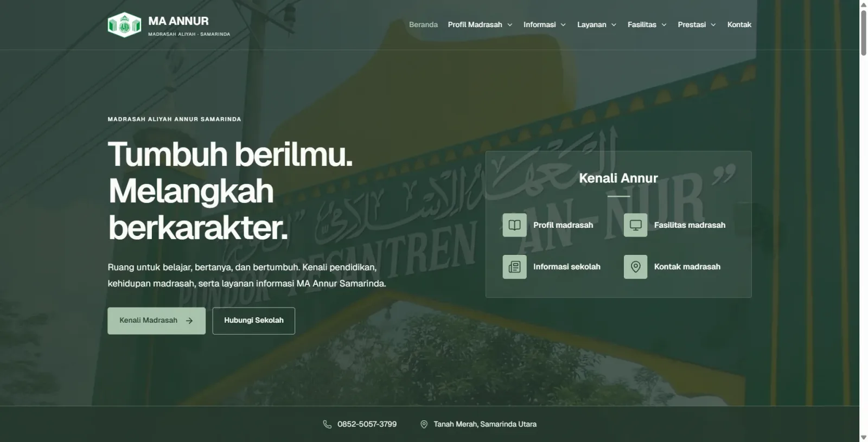Viewport: 868px width, 442px height.
Task: Click the phone icon in the bottom bar
Action: coord(327,424)
